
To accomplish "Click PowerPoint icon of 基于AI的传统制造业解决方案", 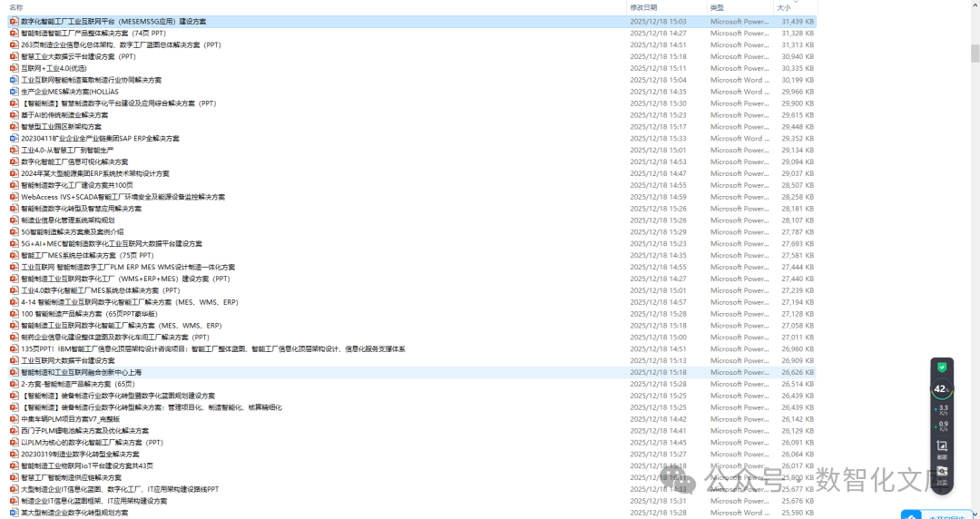I will [x=15, y=115].
